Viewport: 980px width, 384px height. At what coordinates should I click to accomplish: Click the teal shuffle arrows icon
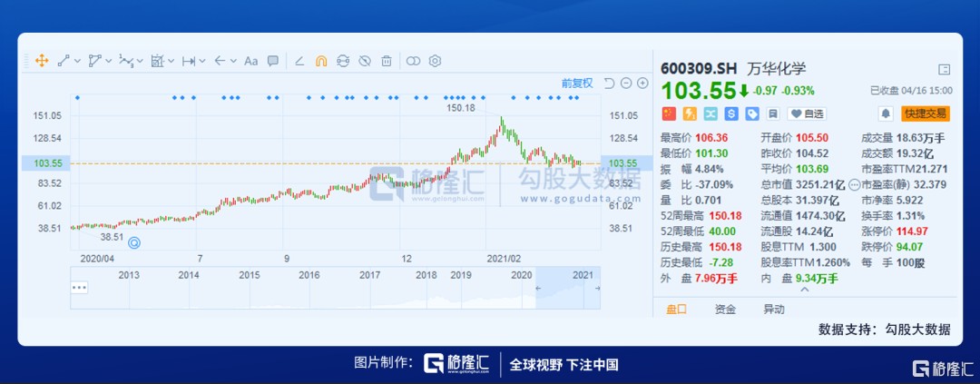(710, 113)
